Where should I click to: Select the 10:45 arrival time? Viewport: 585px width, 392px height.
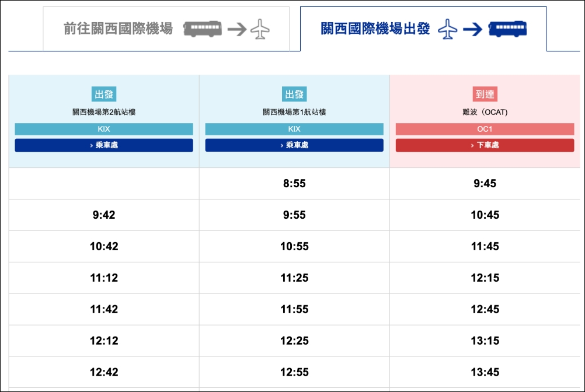485,215
